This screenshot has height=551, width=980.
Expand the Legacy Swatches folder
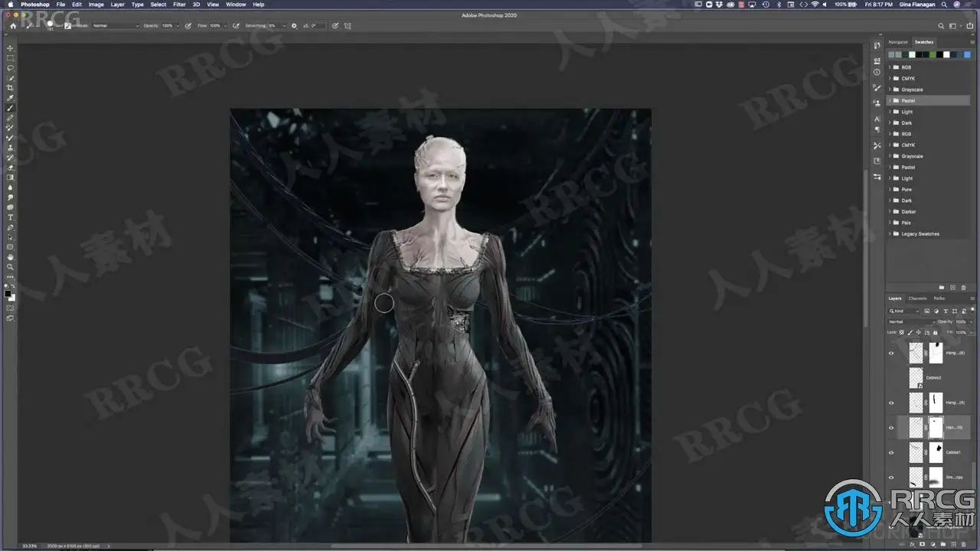click(890, 234)
